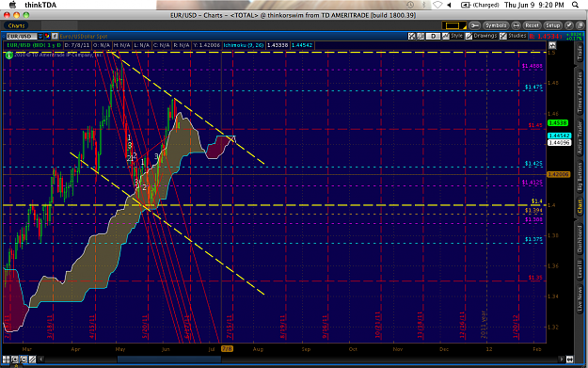Click the bars icon at bottom left
588x368 pixels.
(6, 360)
